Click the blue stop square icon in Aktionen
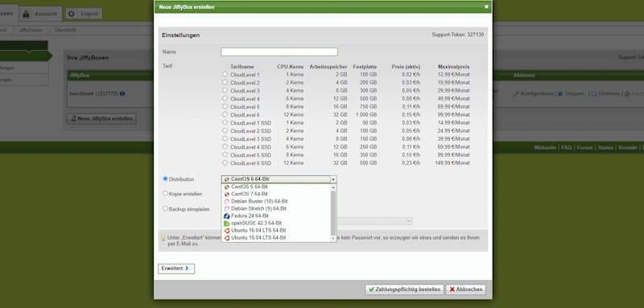Screen dimensions: 644x308 [560, 94]
